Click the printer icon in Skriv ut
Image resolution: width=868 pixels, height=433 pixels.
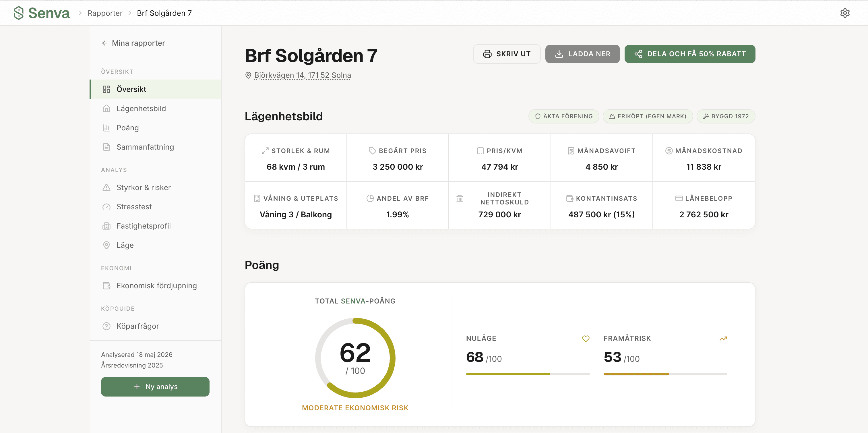tap(487, 54)
